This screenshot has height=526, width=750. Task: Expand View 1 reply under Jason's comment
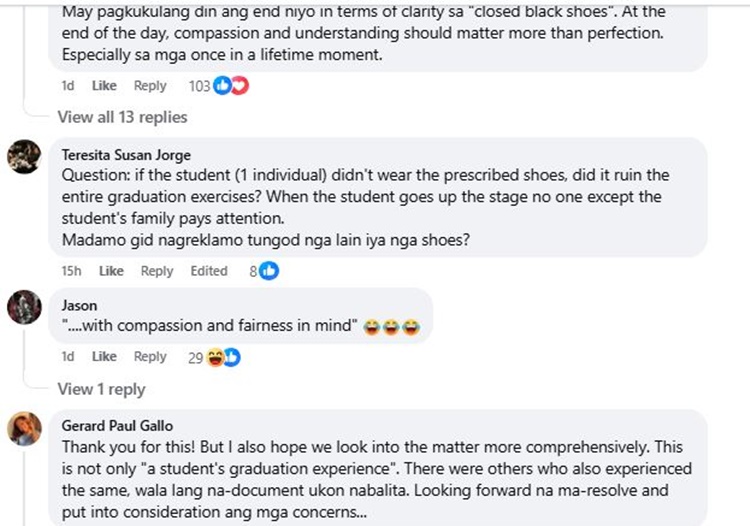101,389
